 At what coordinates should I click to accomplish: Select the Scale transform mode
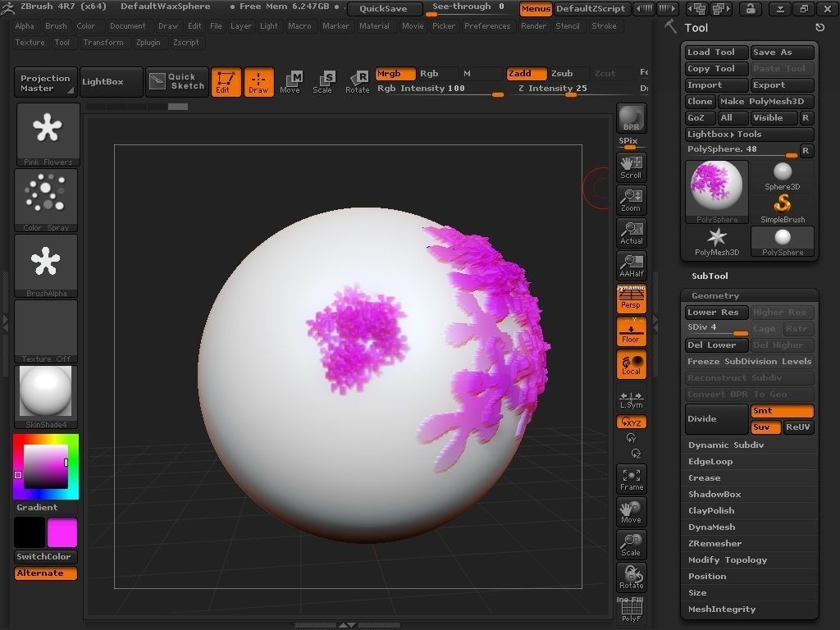(x=323, y=82)
